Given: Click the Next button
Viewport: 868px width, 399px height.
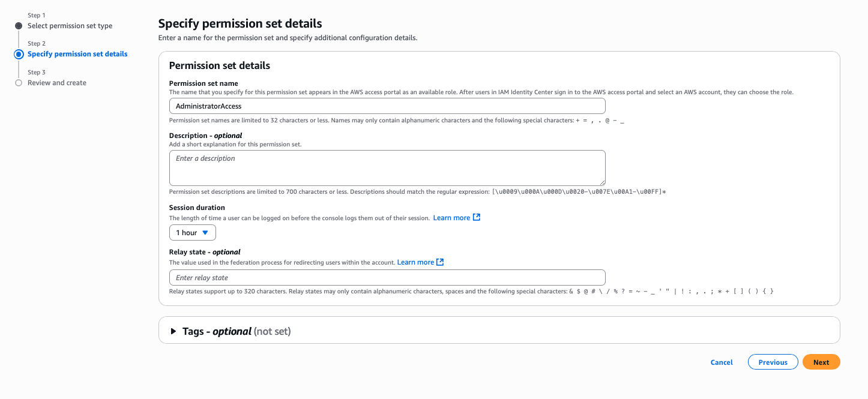Looking at the screenshot, I should [x=821, y=362].
